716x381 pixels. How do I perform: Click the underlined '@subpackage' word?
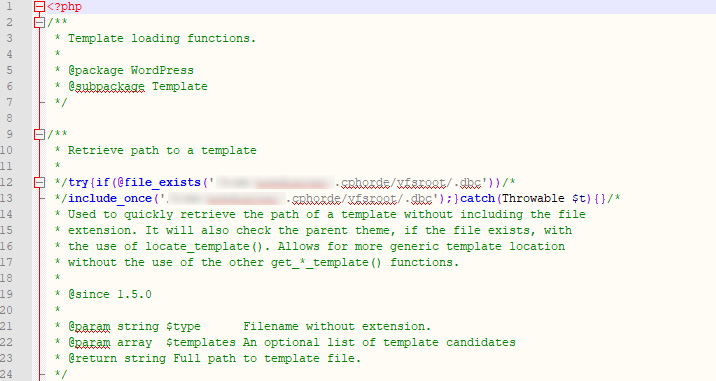(106, 86)
